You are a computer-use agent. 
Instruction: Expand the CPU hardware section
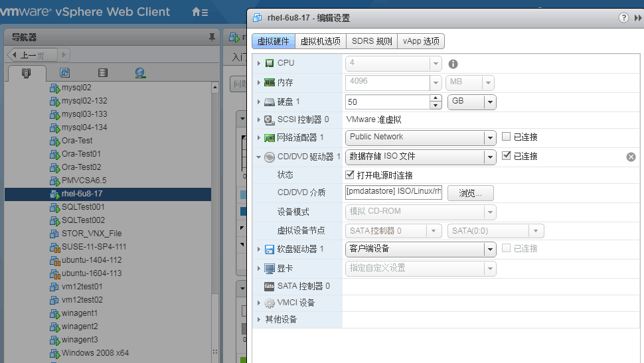coord(259,63)
